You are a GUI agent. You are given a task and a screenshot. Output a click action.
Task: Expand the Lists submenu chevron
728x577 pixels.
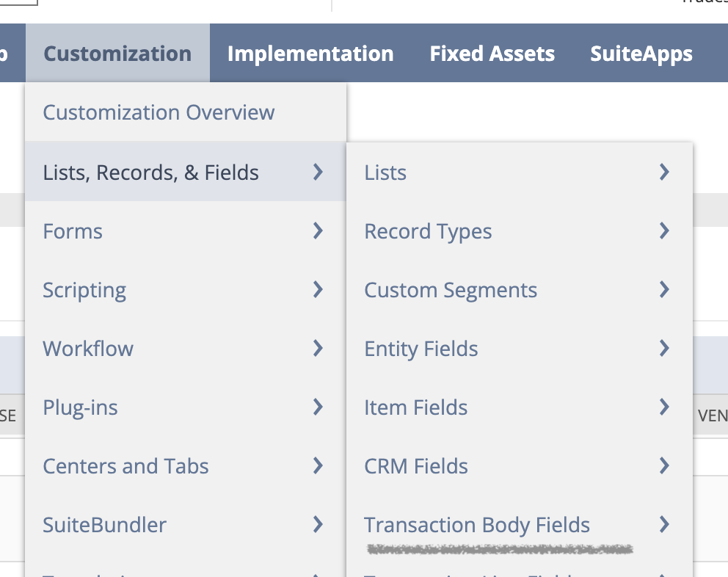(664, 172)
